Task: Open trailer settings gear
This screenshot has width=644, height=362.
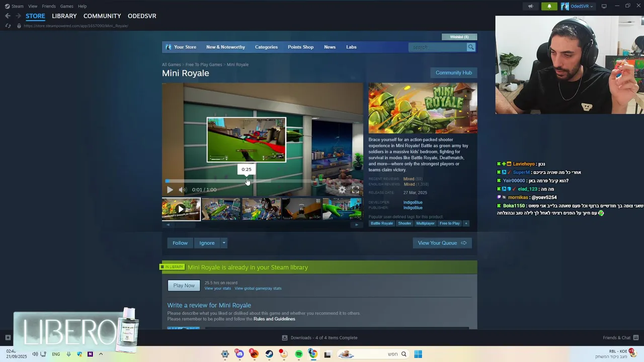Action: click(342, 190)
